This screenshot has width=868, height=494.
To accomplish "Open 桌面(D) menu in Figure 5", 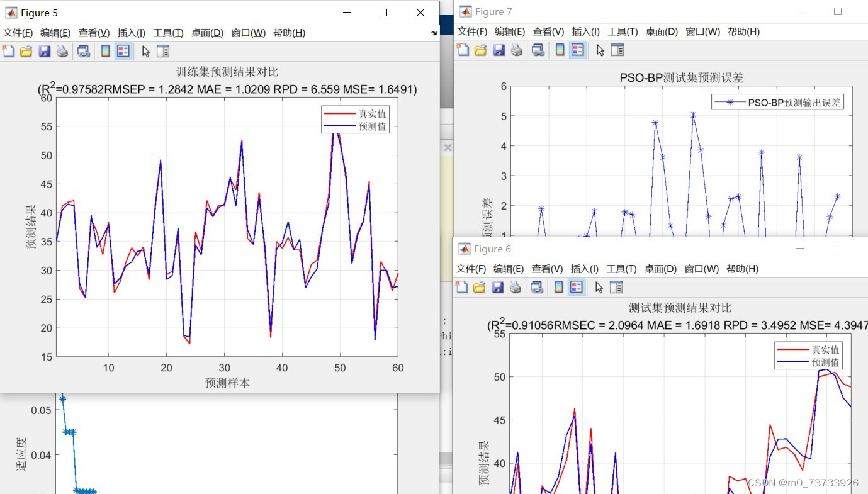I will [x=208, y=33].
